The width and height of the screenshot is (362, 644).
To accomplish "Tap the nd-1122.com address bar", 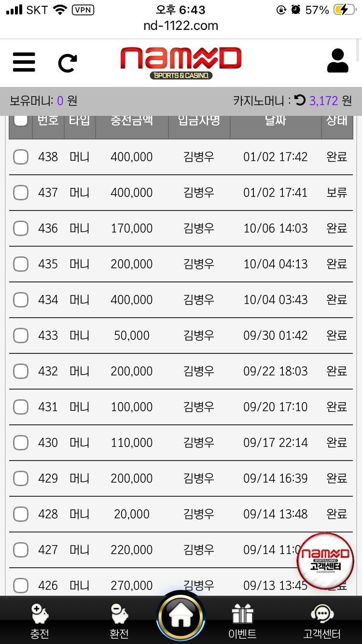I will (x=181, y=26).
